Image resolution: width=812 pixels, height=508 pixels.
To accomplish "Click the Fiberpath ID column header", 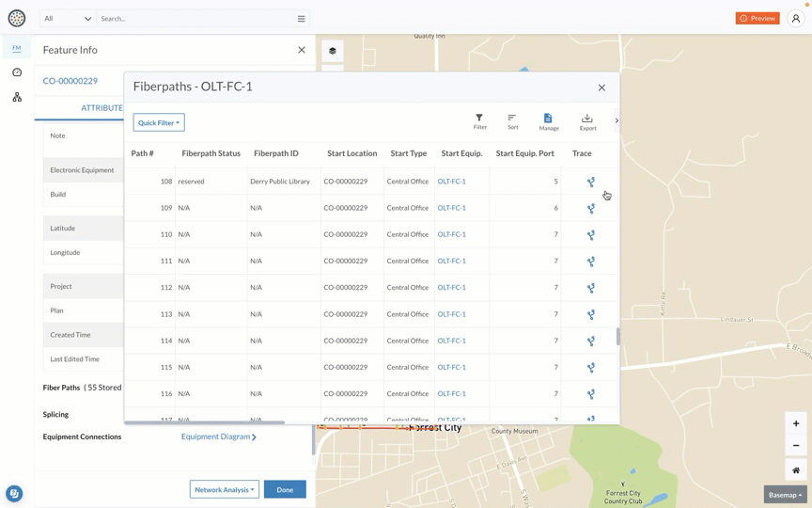I will tap(276, 153).
